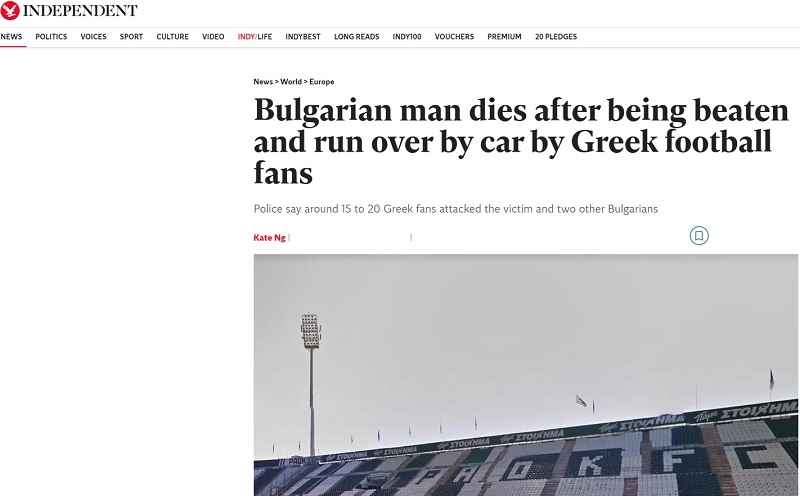Navigate to the Culture section
This screenshot has height=496, width=800.
[x=172, y=37]
